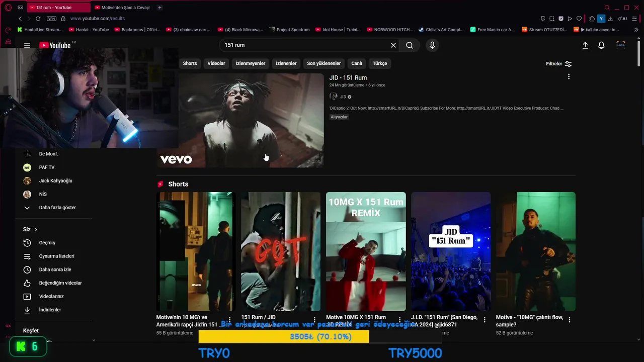
Task: Select the İzlenenler filter chip
Action: click(x=286, y=63)
